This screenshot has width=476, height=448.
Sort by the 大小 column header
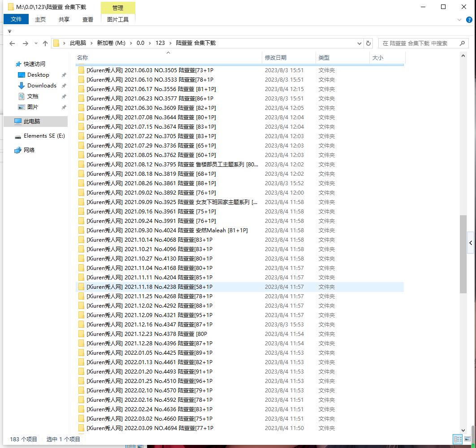387,57
